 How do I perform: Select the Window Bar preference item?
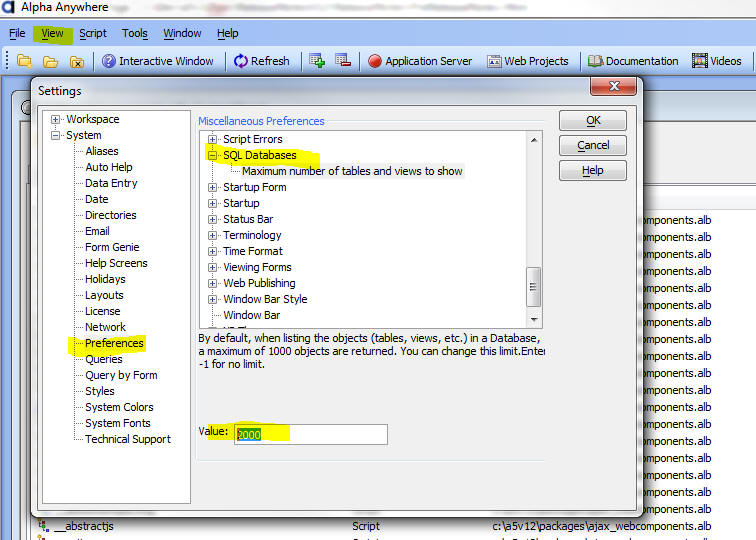252,315
